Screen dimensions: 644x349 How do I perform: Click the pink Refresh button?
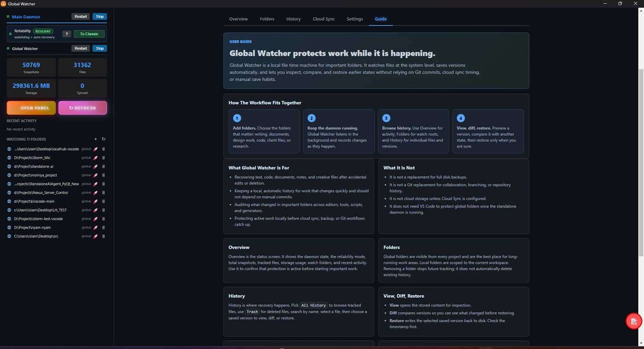point(83,108)
